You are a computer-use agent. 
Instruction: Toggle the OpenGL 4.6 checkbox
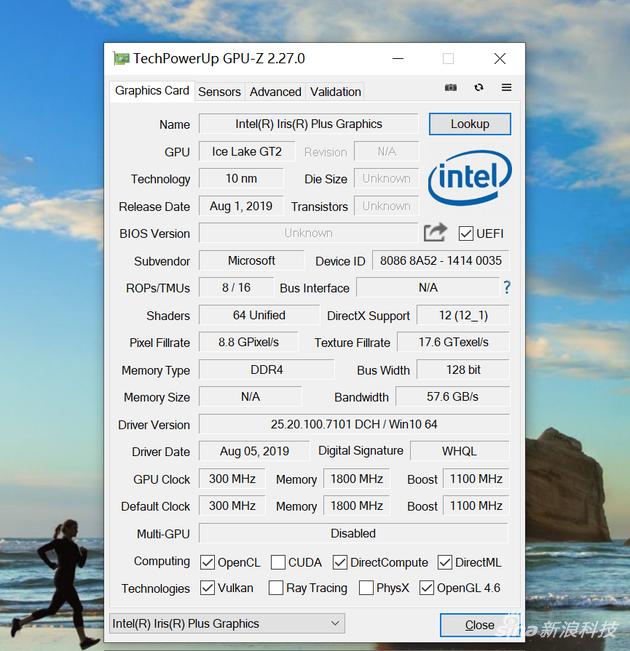(x=427, y=588)
